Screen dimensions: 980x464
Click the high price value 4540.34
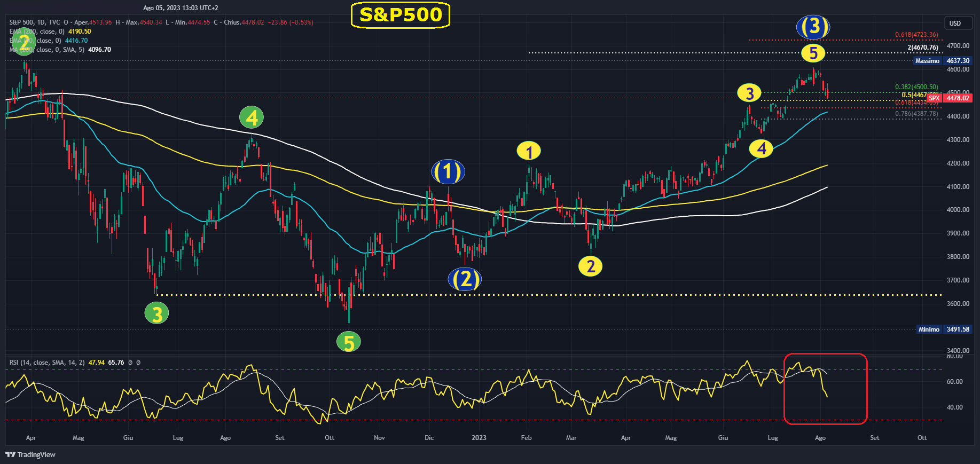tap(151, 22)
